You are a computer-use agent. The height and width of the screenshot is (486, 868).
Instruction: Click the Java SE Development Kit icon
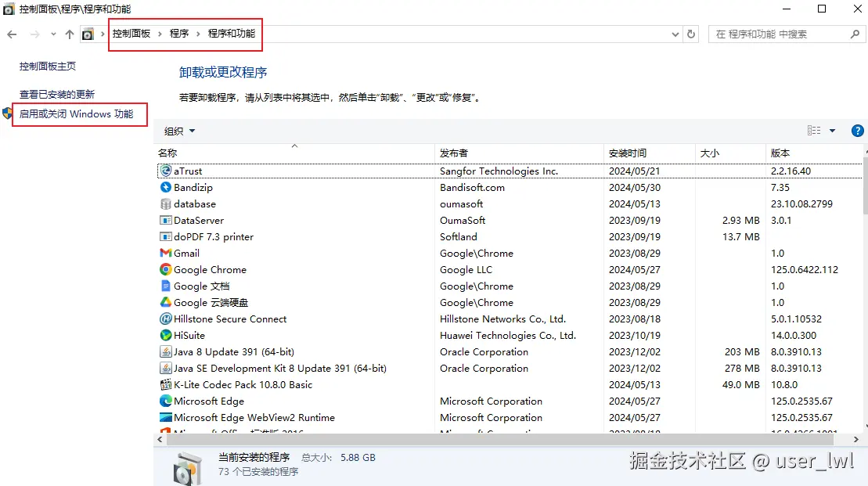pyautogui.click(x=165, y=368)
